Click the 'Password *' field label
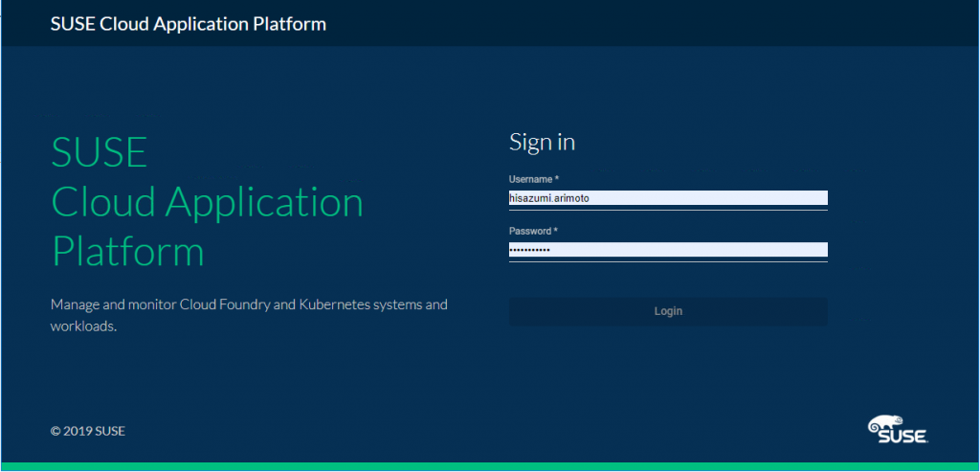The width and height of the screenshot is (980, 472). pyautogui.click(x=533, y=231)
